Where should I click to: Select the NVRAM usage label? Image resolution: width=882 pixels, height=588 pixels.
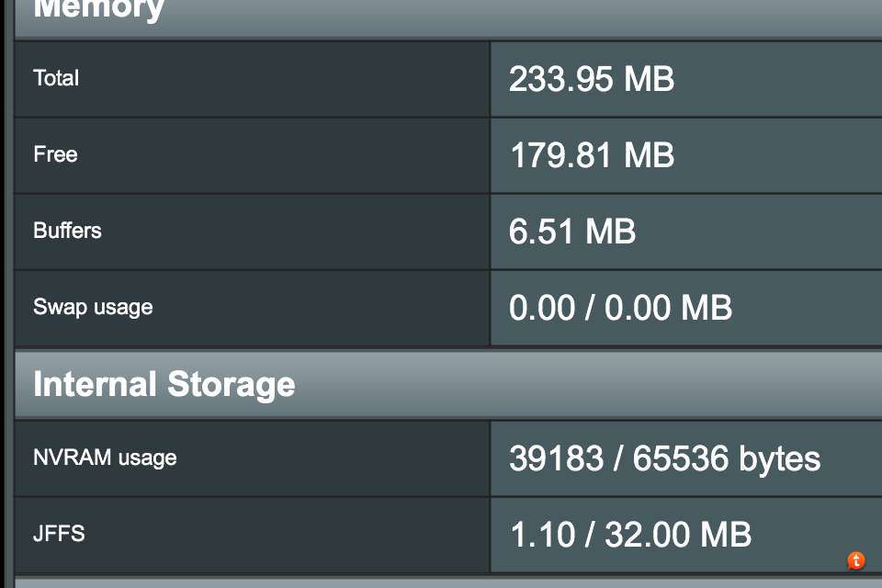(105, 458)
